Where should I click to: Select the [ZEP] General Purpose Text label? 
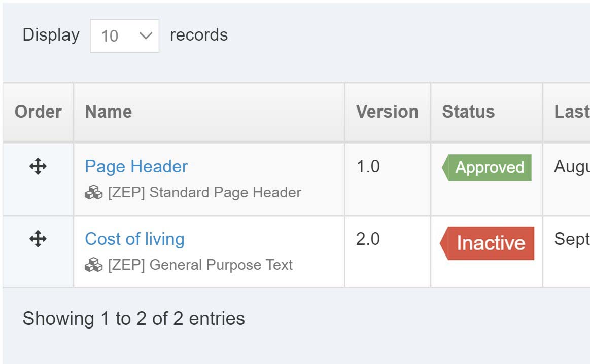click(x=200, y=265)
